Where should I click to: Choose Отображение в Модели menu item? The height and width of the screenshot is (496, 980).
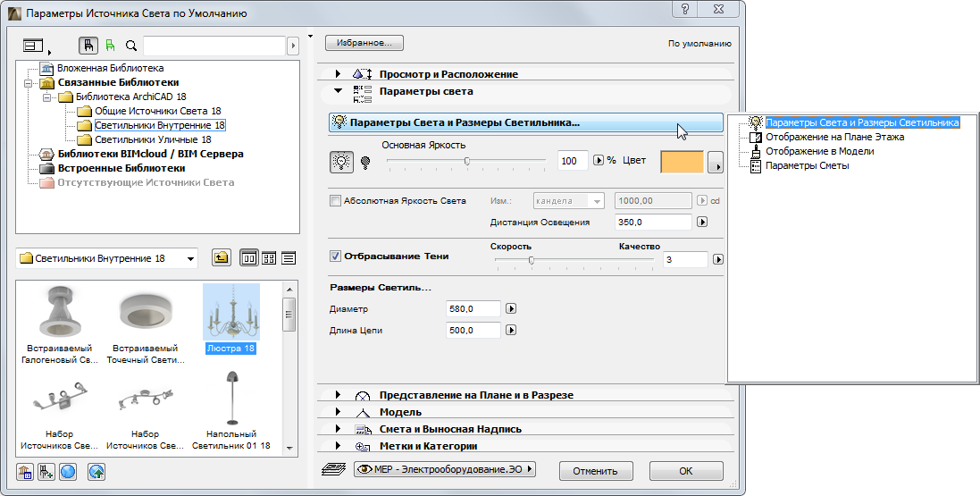tap(819, 151)
